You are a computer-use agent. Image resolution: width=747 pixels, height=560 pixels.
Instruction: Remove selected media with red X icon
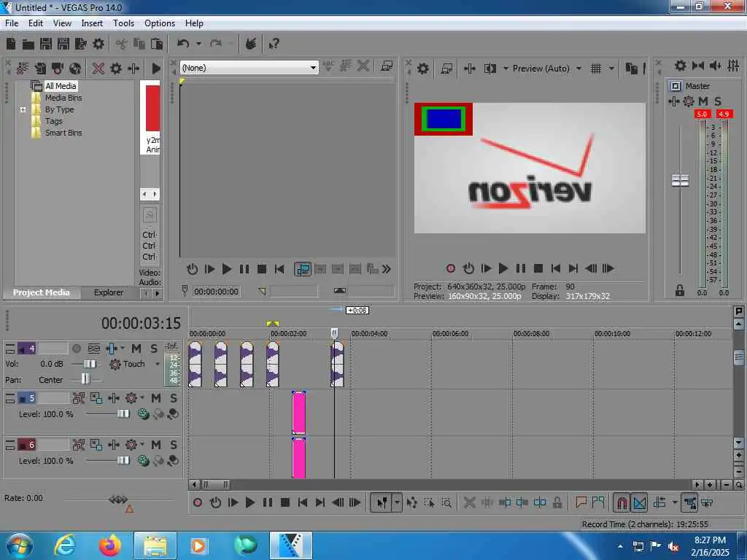point(98,69)
